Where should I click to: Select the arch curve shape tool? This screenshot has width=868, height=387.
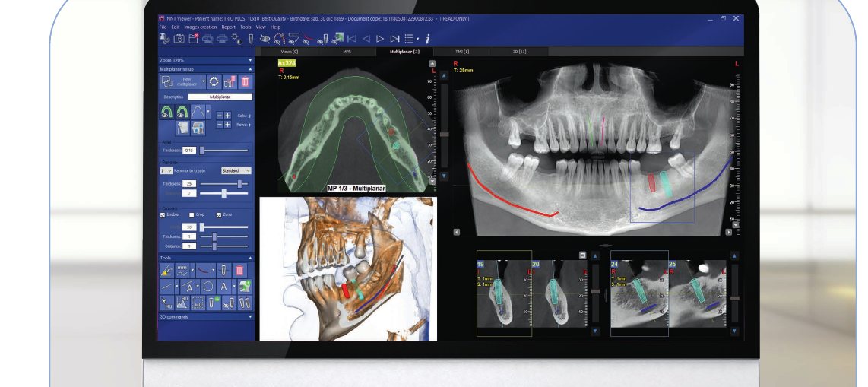198,112
